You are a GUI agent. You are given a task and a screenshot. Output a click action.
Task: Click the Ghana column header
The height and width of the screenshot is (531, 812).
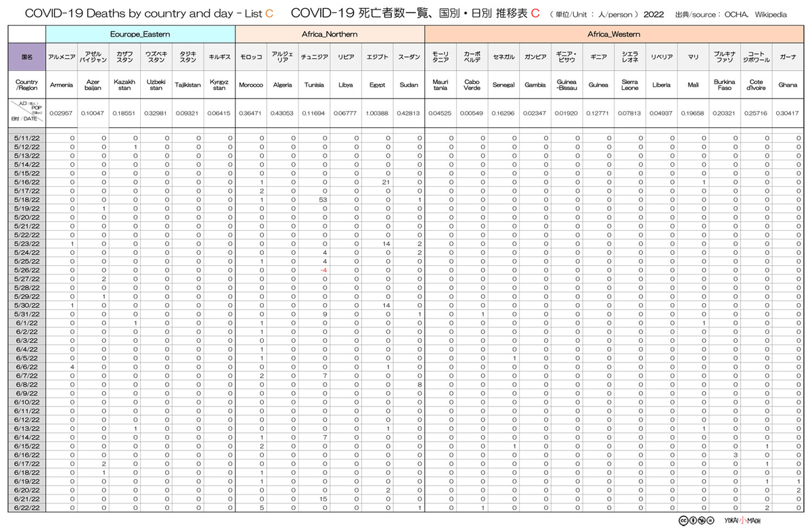tap(787, 85)
